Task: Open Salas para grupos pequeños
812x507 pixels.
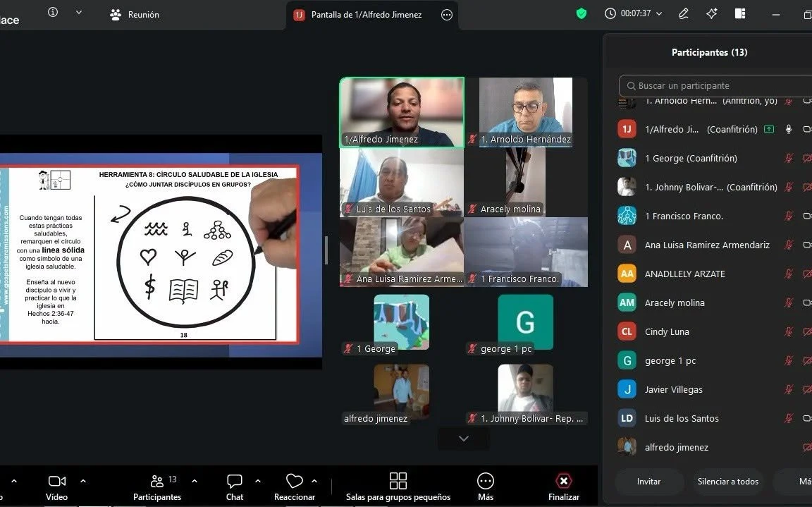Action: (x=398, y=487)
